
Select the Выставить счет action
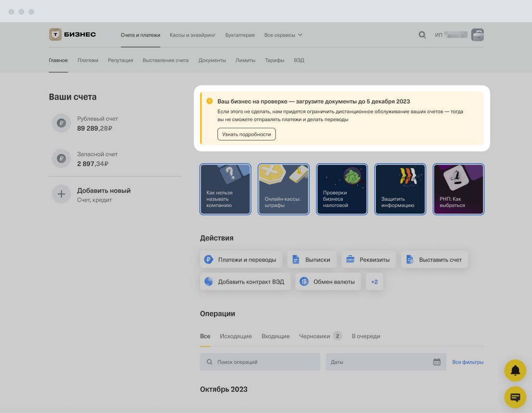point(434,259)
